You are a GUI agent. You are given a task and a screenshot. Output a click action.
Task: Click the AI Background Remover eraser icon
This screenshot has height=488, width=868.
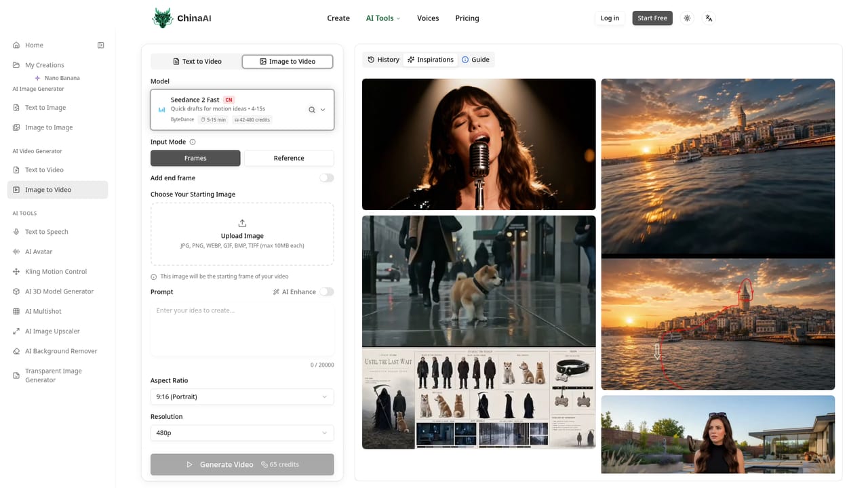(x=16, y=351)
